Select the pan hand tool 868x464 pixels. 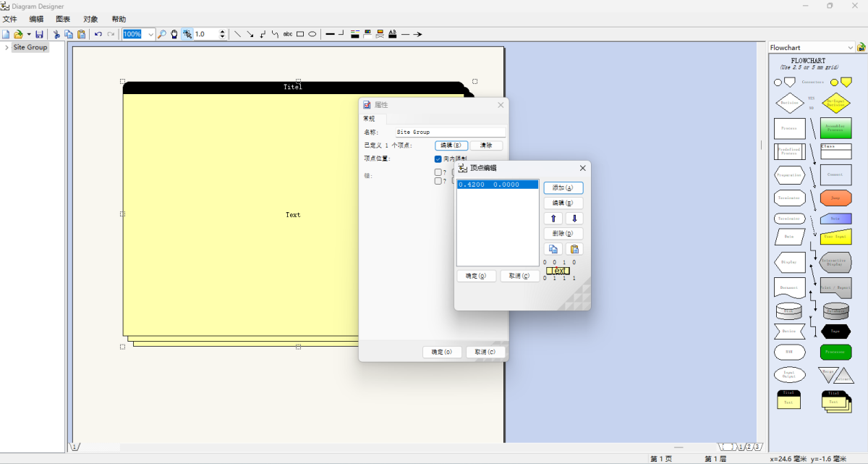[x=174, y=34]
